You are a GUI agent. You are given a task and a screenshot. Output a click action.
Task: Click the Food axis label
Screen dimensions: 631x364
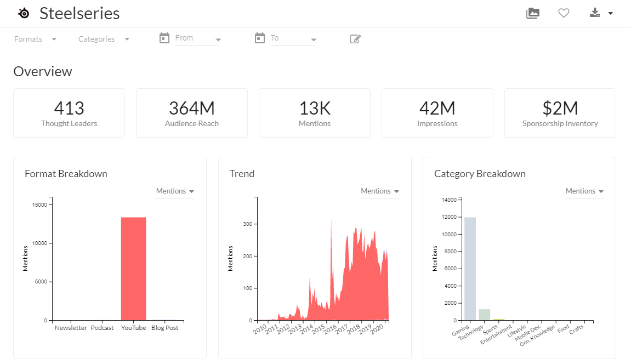[564, 328]
